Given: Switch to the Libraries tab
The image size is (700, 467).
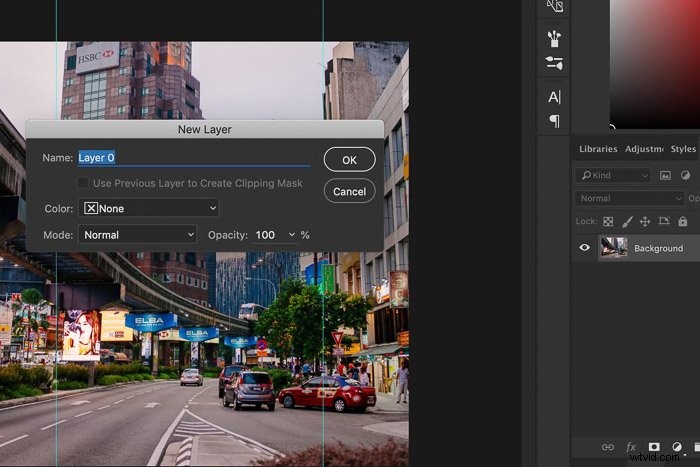Looking at the screenshot, I should coord(598,149).
